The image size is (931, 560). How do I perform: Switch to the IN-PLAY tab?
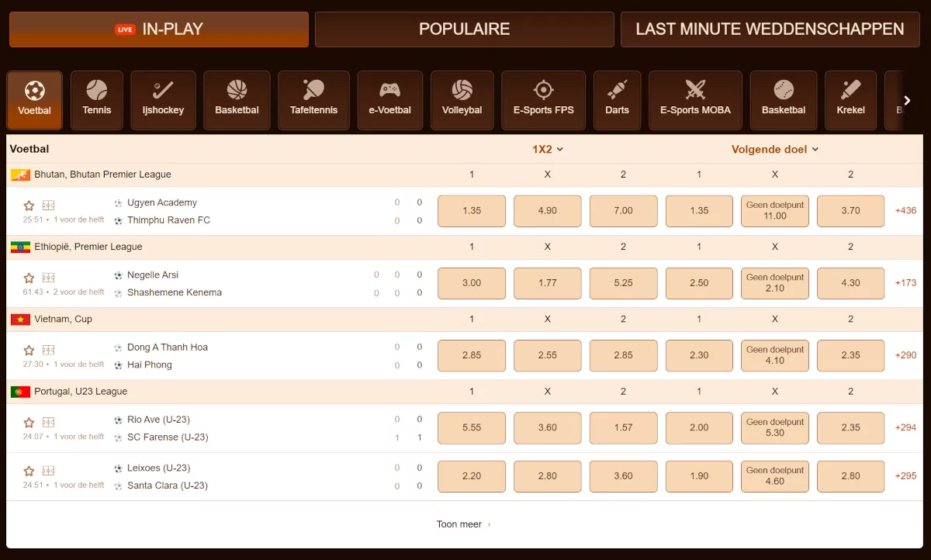click(159, 29)
